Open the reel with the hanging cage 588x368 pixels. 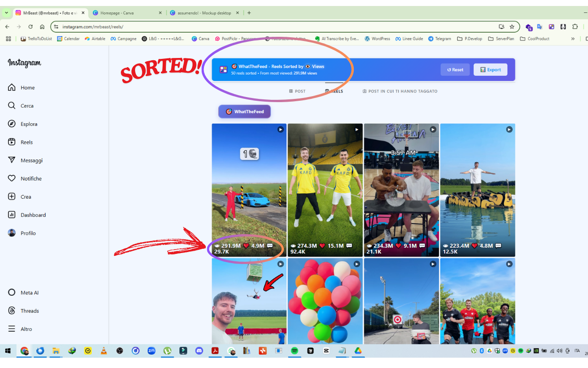click(x=249, y=301)
